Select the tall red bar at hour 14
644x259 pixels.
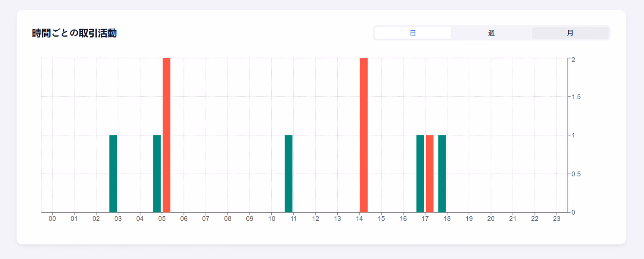[364, 135]
